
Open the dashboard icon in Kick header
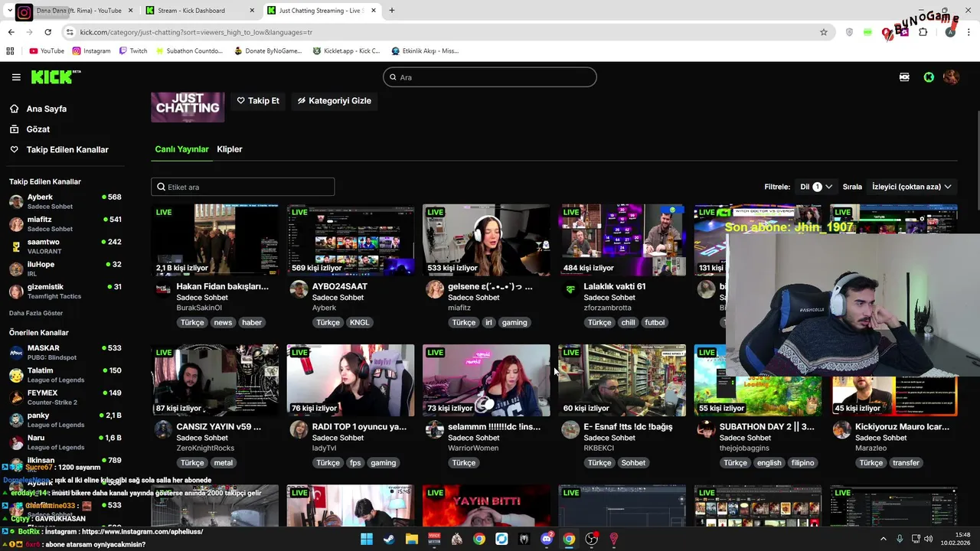tap(905, 77)
